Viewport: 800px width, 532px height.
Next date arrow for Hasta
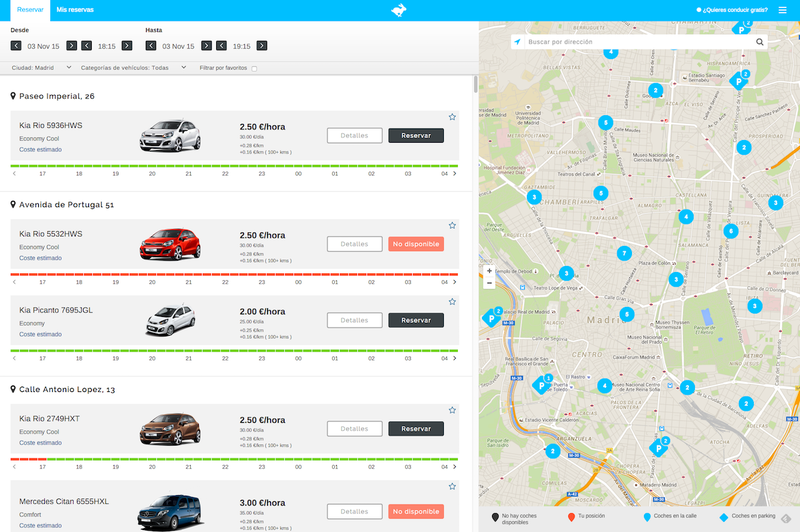[x=206, y=46]
